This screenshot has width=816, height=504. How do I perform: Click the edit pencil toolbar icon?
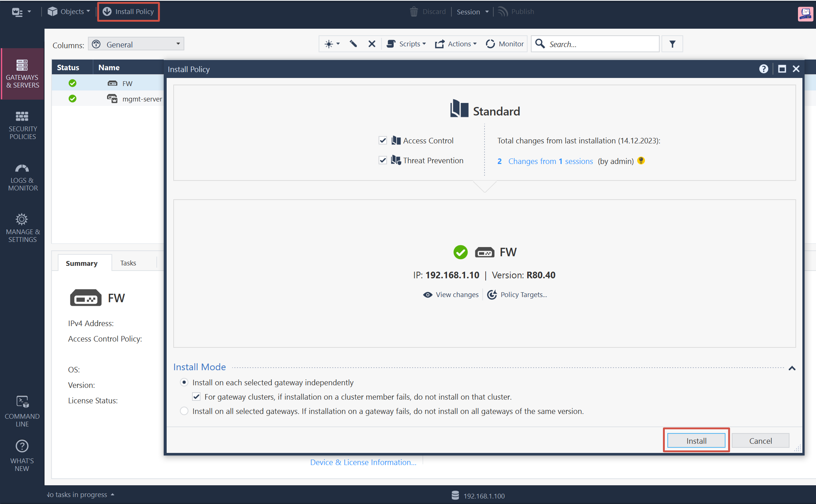353,44
